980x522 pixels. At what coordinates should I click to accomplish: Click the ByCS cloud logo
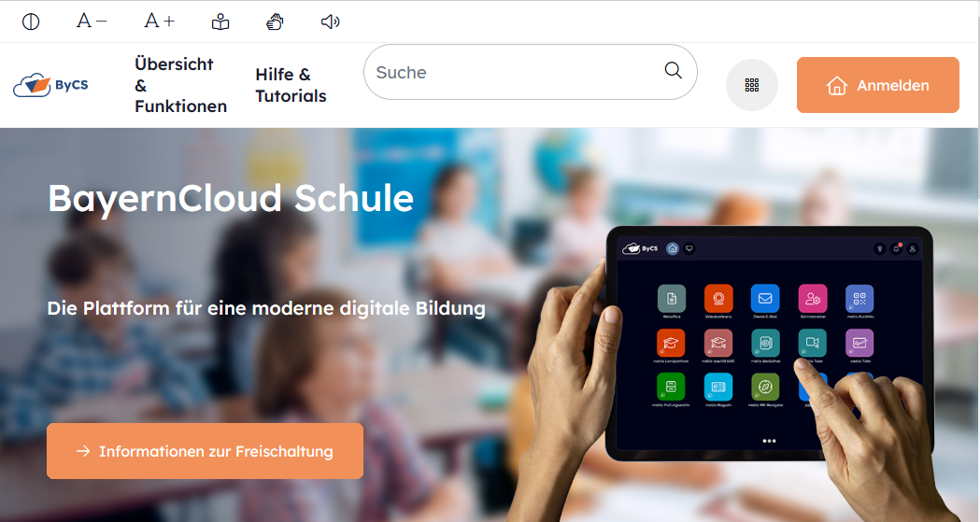tap(50, 85)
